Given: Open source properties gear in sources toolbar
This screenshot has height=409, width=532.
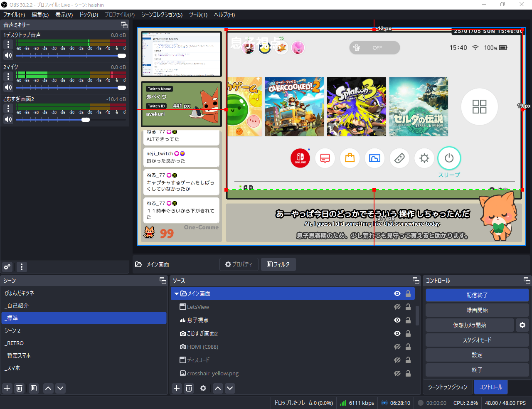Looking at the screenshot, I should (203, 388).
